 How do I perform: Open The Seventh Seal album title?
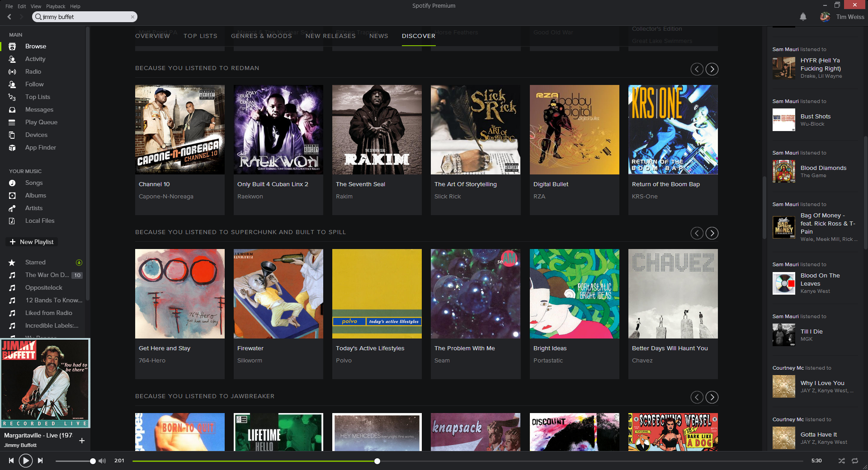click(360, 184)
